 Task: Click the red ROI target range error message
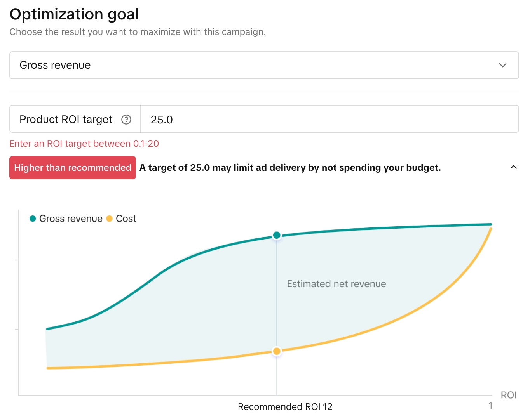[84, 144]
